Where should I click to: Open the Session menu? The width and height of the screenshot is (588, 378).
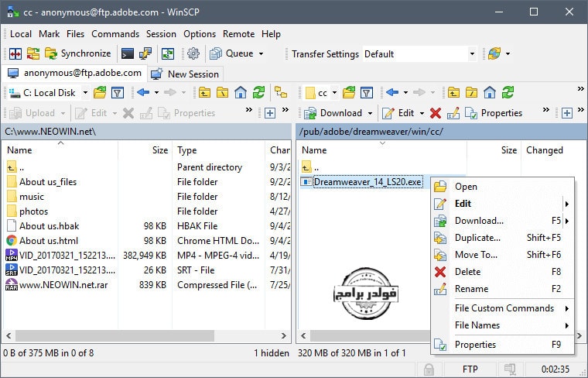pos(161,34)
